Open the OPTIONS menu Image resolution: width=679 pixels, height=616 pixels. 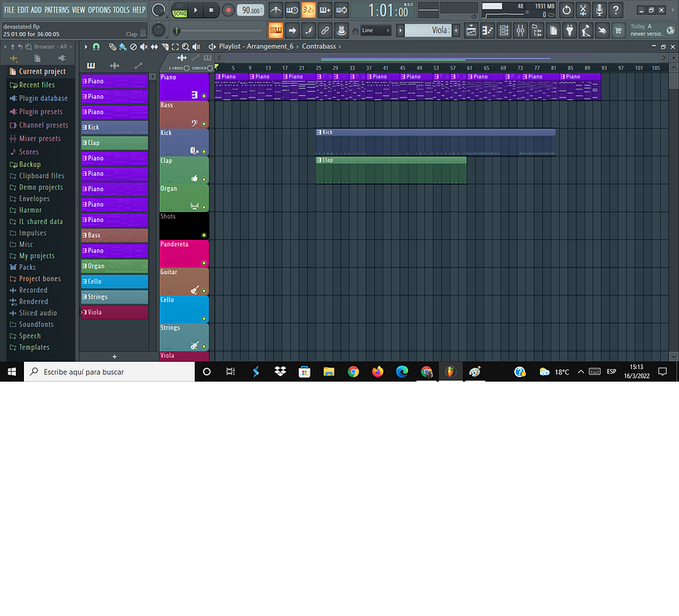click(x=99, y=10)
